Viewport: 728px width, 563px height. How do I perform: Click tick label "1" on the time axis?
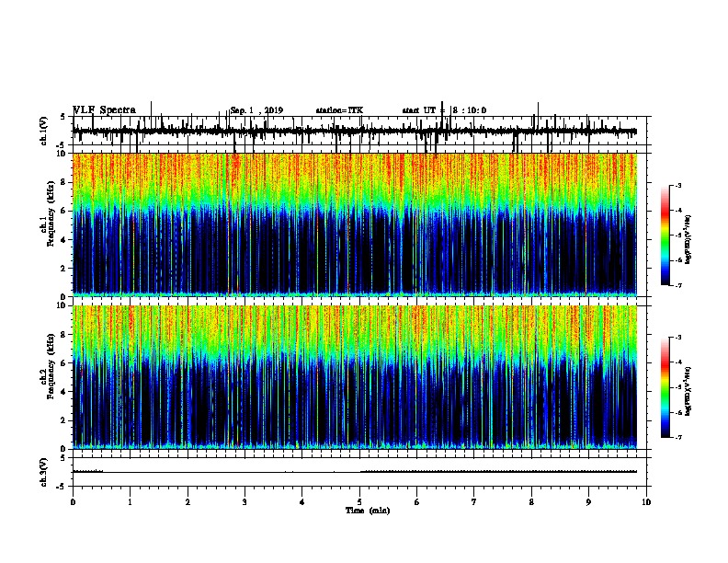[x=131, y=502]
